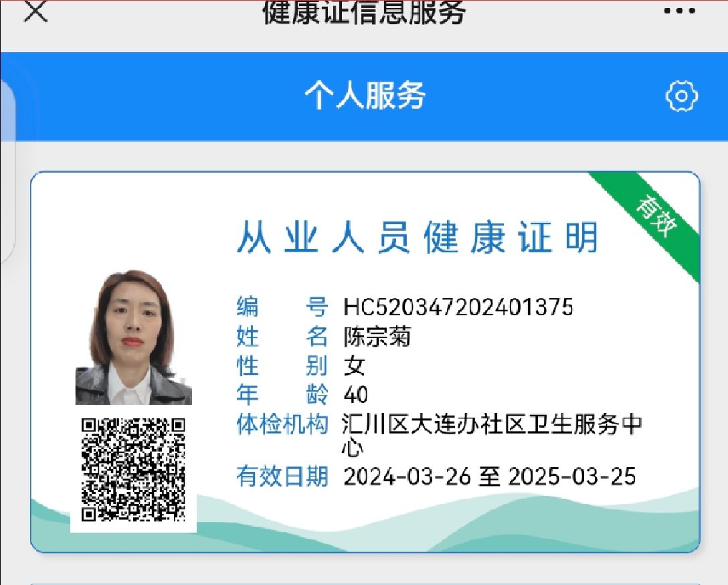
Task: Tap the expiry date 2025-03-25
Action: [572, 477]
